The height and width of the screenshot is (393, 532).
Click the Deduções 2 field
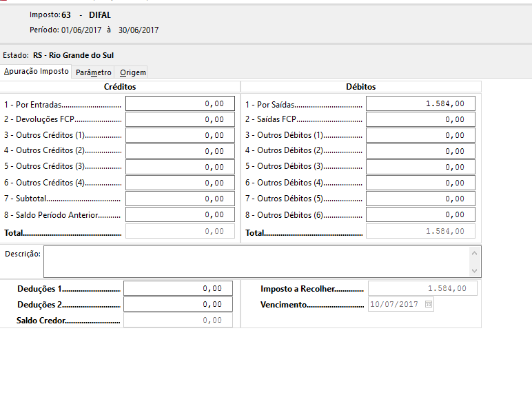[178, 304]
